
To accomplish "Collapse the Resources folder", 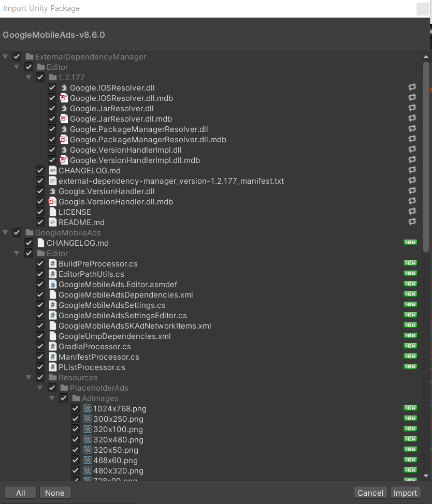I will point(28,377).
